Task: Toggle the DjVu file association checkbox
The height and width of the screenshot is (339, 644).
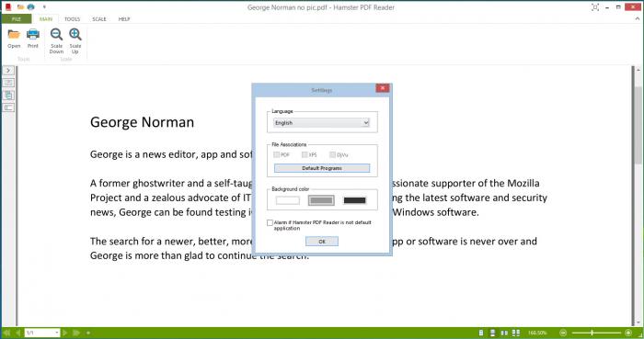Action: (332, 154)
